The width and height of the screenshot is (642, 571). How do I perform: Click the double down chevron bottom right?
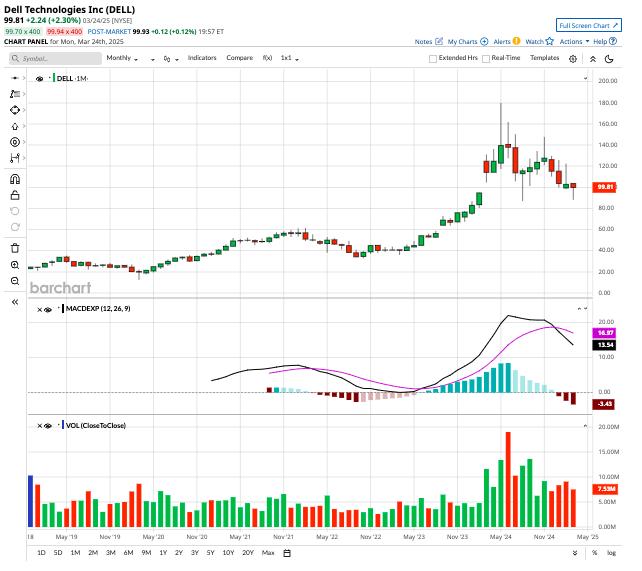coord(575,553)
